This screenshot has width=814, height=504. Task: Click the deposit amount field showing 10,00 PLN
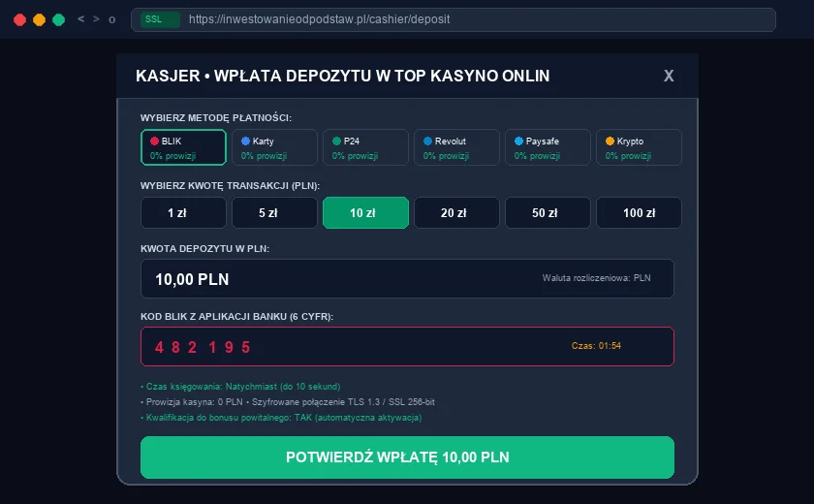coord(408,279)
